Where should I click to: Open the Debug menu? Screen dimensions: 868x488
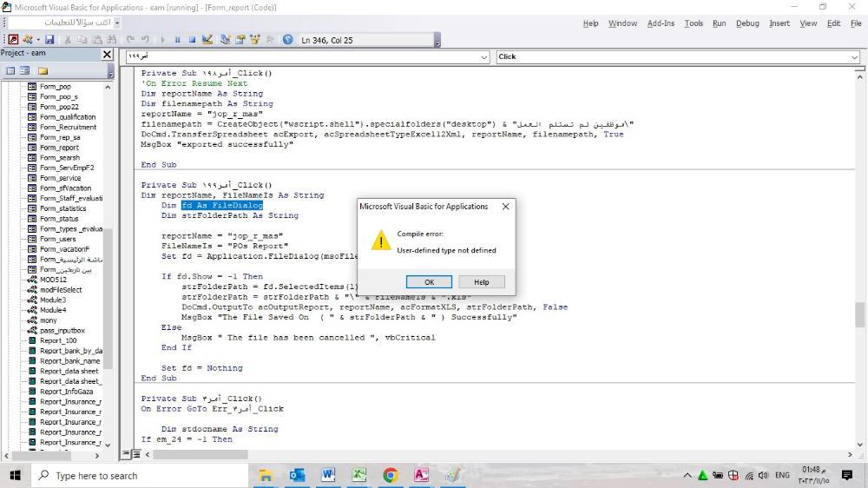coord(747,23)
